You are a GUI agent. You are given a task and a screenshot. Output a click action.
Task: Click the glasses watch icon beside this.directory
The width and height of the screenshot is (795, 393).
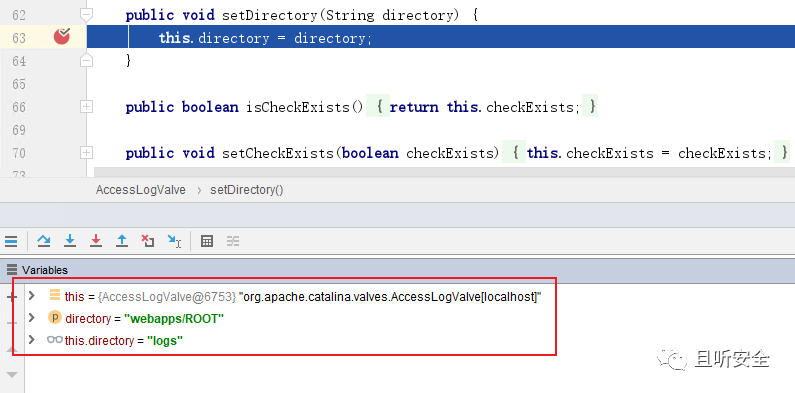click(55, 340)
